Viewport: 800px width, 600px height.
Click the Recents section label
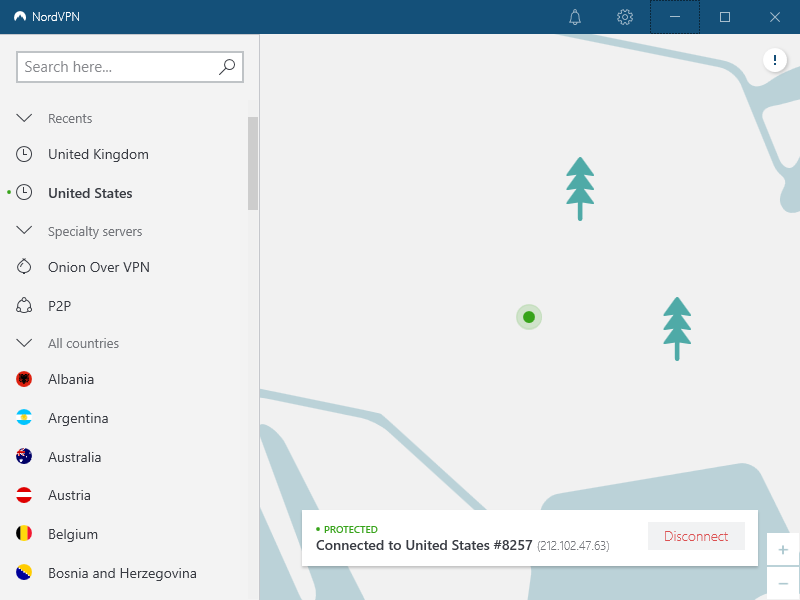click(x=70, y=118)
